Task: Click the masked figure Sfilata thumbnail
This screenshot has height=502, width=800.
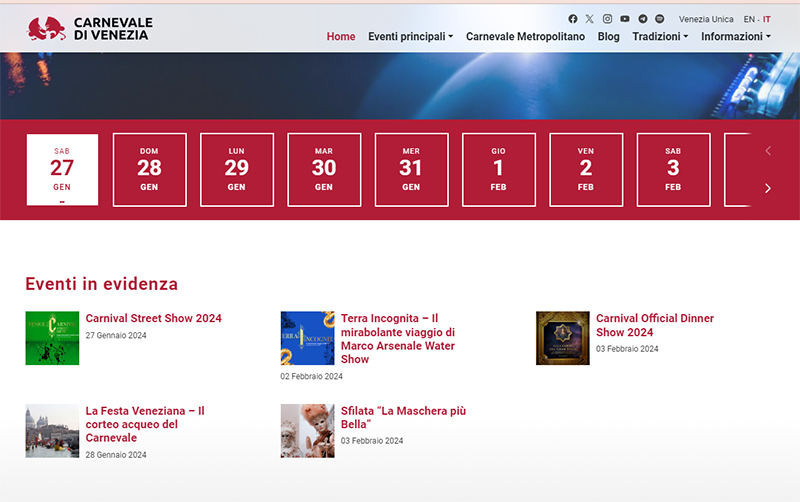Action: pos(307,431)
